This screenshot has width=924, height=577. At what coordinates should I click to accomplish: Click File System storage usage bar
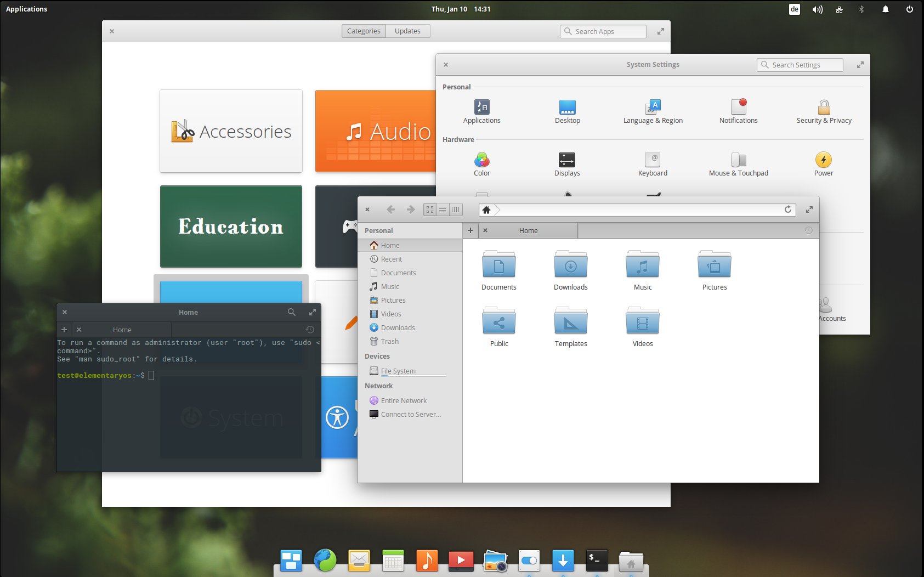pyautogui.click(x=413, y=376)
